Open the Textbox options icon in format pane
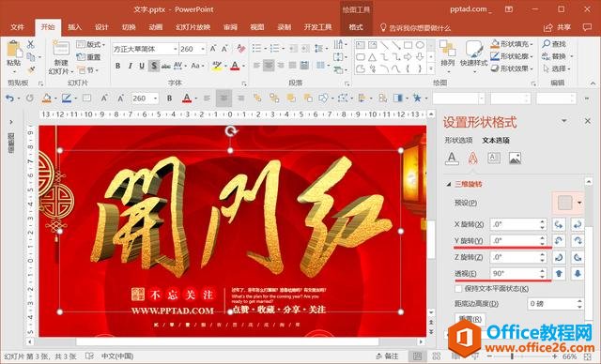Viewport: 601px width, 364px height. coord(494,158)
